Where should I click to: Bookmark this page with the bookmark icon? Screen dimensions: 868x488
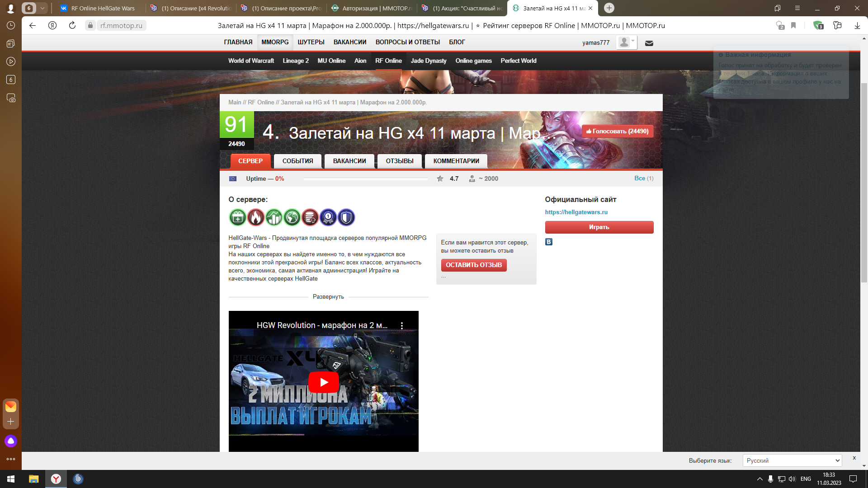pos(793,25)
